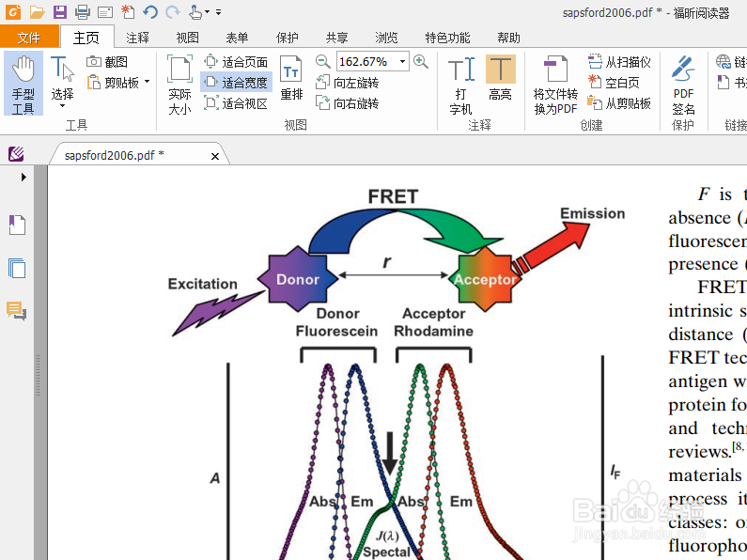Image resolution: width=747 pixels, height=560 pixels.
Task: Create a 空白页 blank PDF
Action: point(614,83)
